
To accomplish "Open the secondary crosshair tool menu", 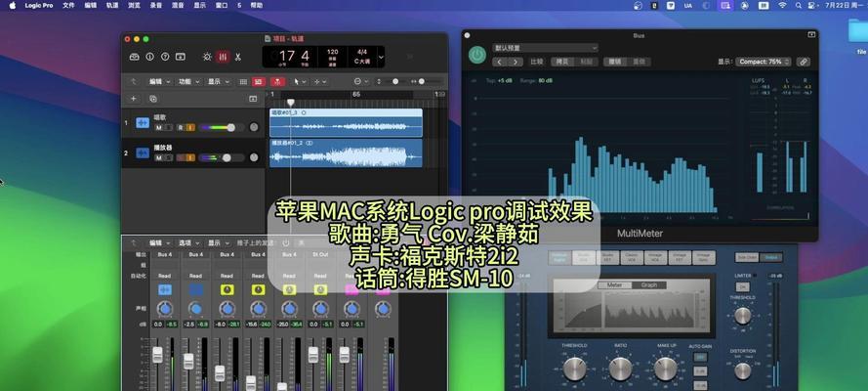I will (320, 81).
